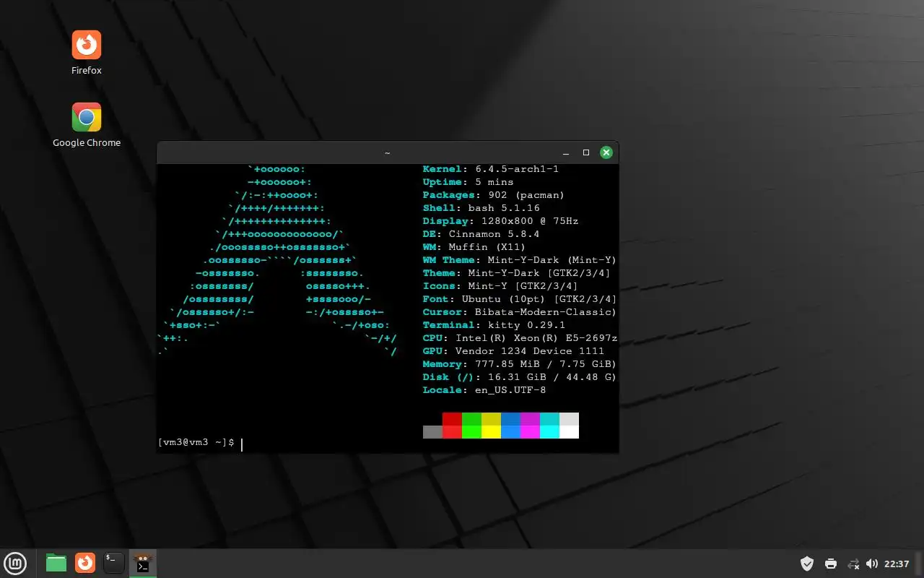The width and height of the screenshot is (924, 578).
Task: Click the WM Theme Mint-Y-Dark line
Action: click(520, 260)
